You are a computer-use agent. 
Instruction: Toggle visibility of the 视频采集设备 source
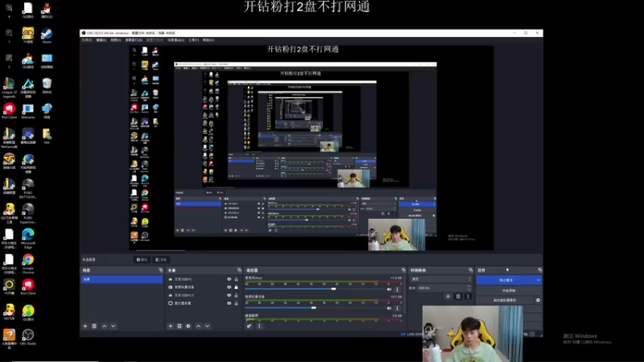tap(229, 287)
